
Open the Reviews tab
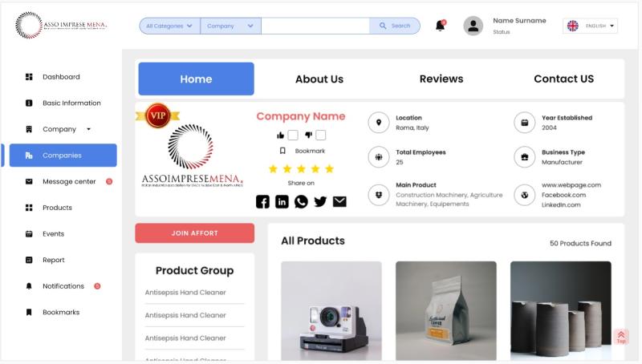(441, 79)
